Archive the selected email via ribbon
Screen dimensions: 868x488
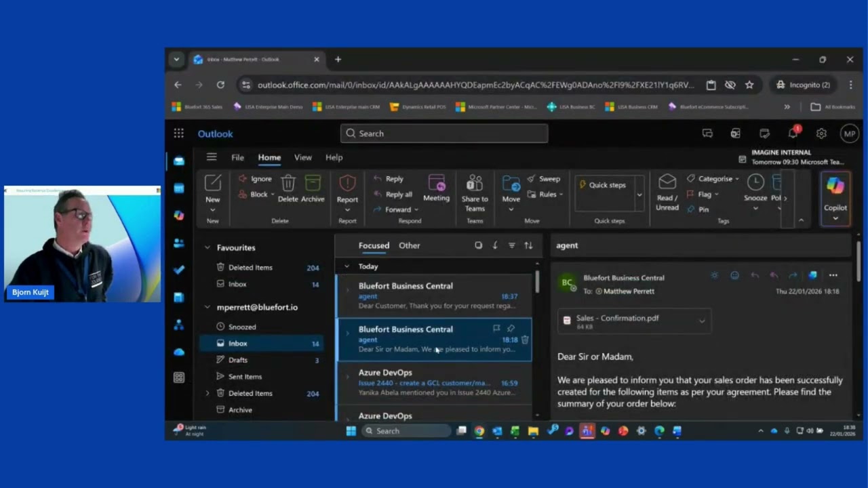313,189
